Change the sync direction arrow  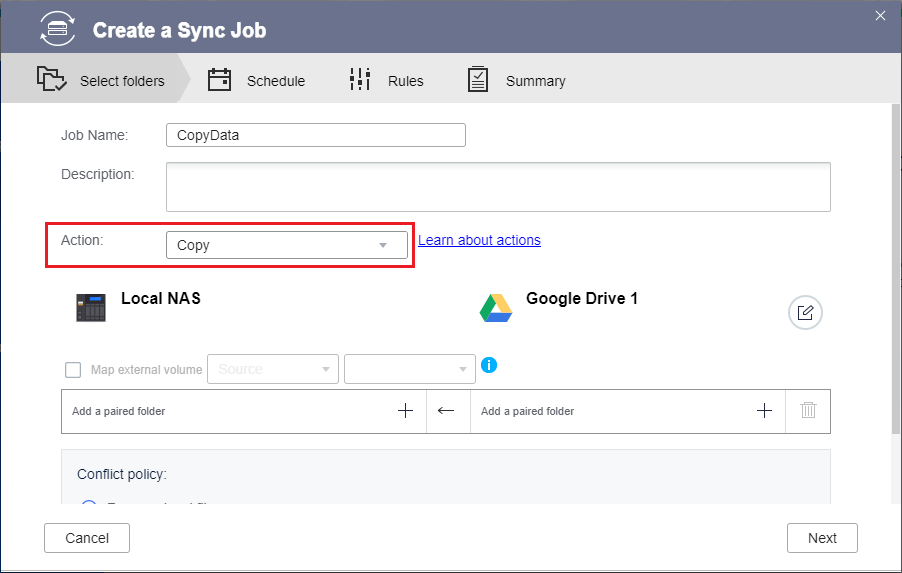pos(446,411)
